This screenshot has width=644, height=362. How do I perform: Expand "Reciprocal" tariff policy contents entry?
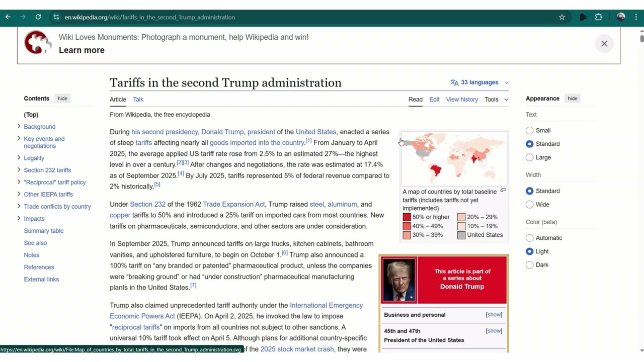pos(19,182)
